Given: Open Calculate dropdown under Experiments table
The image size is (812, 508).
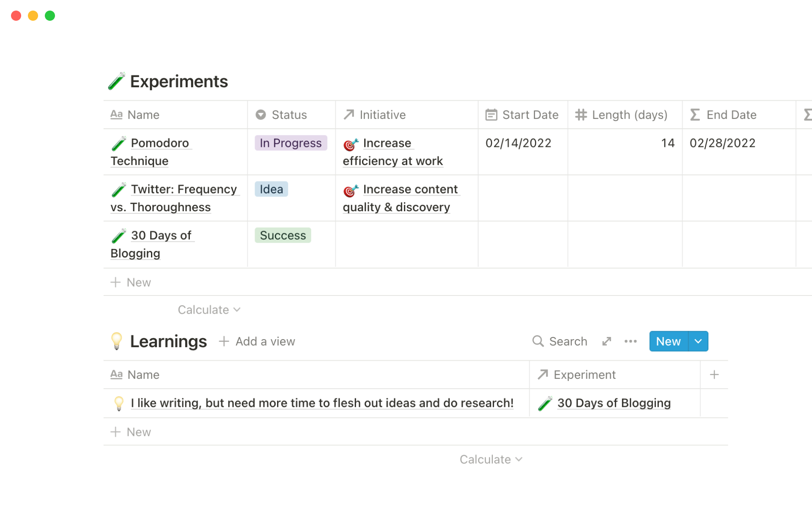Looking at the screenshot, I should (209, 310).
